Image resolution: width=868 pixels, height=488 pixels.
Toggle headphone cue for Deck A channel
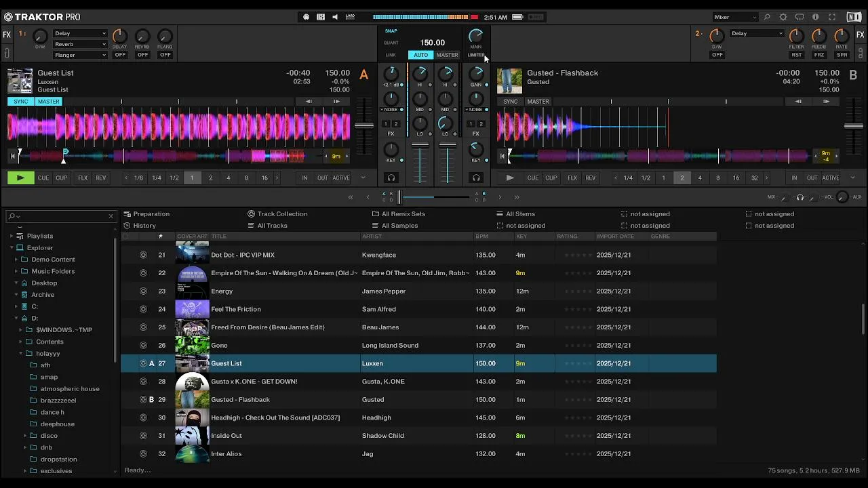391,178
